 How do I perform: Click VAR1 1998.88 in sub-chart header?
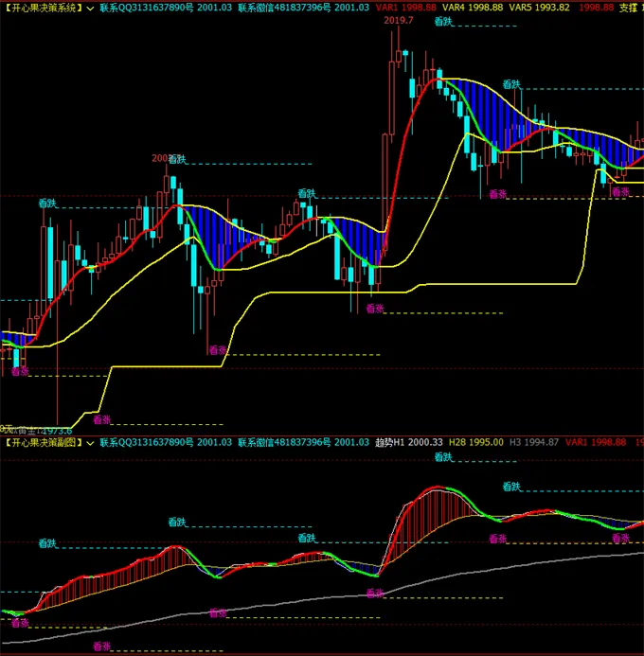[596, 442]
